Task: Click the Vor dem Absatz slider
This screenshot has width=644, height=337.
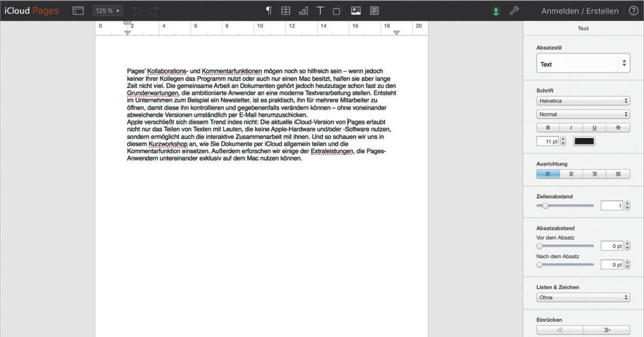Action: click(x=565, y=246)
